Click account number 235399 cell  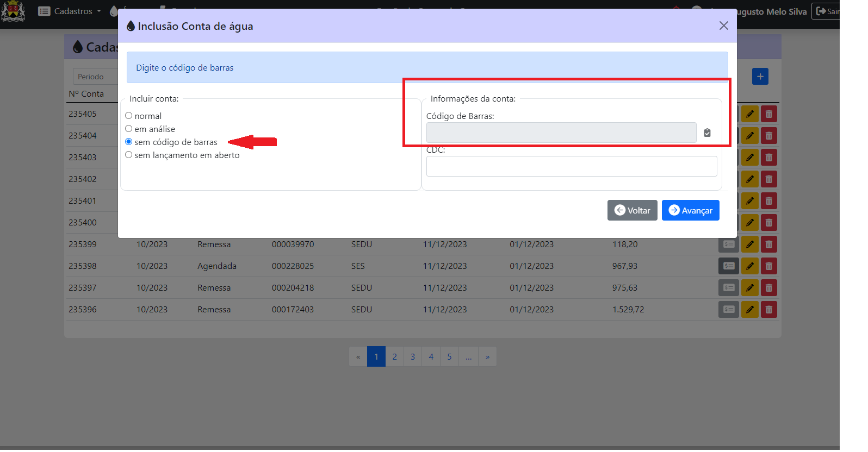[x=83, y=244]
